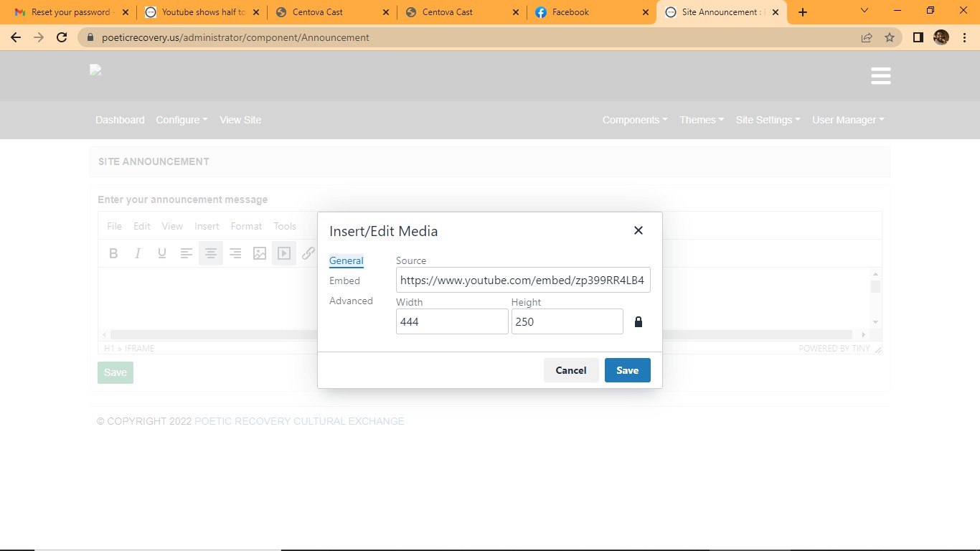Screen dimensions: 980x551
Task: Expand the Themes dropdown
Action: point(701,120)
